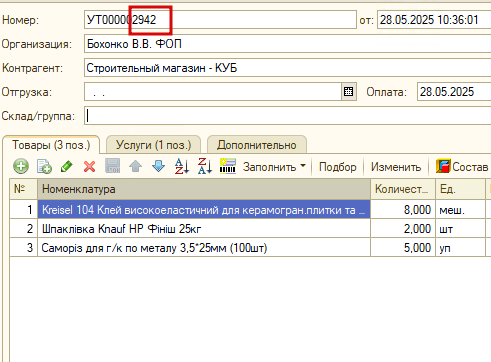This screenshot has width=491, height=362.
Task: Click the Состав button
Action: click(x=462, y=166)
